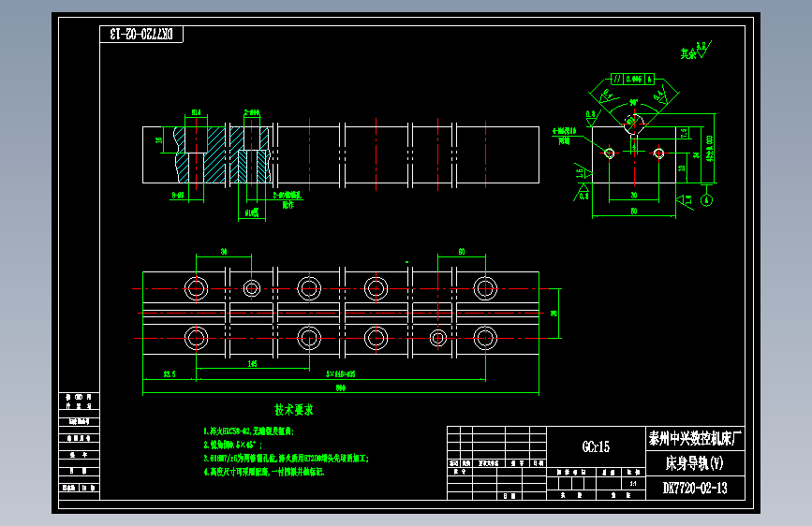The image size is (812, 526).
Task: Click technical requirement line 2 about chamfering
Action: (232, 445)
